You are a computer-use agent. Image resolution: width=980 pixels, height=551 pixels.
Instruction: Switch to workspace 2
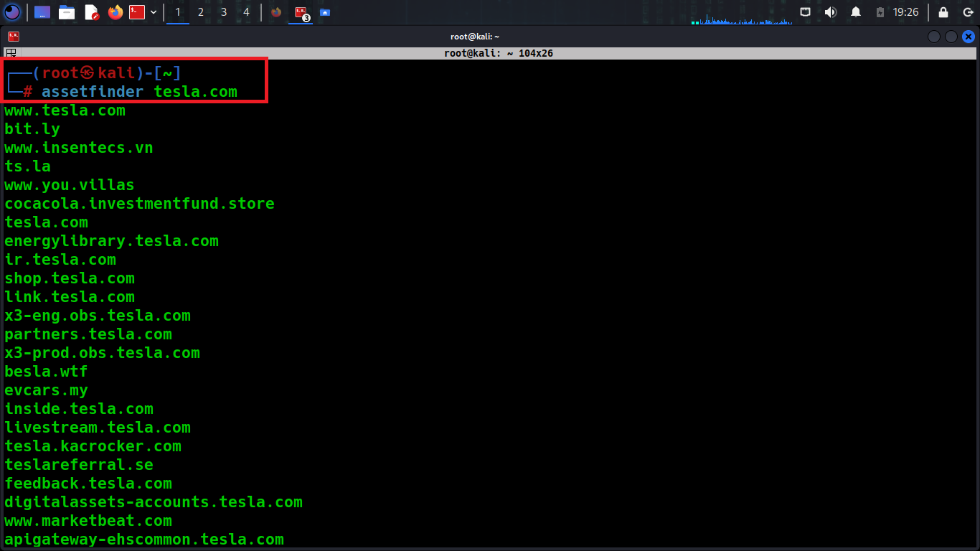pyautogui.click(x=200, y=12)
